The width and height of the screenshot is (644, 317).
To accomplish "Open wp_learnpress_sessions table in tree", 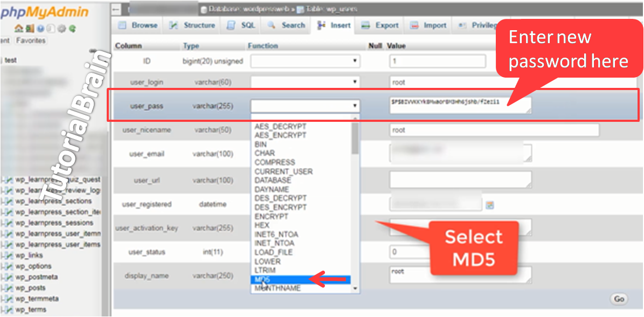I will (x=54, y=223).
